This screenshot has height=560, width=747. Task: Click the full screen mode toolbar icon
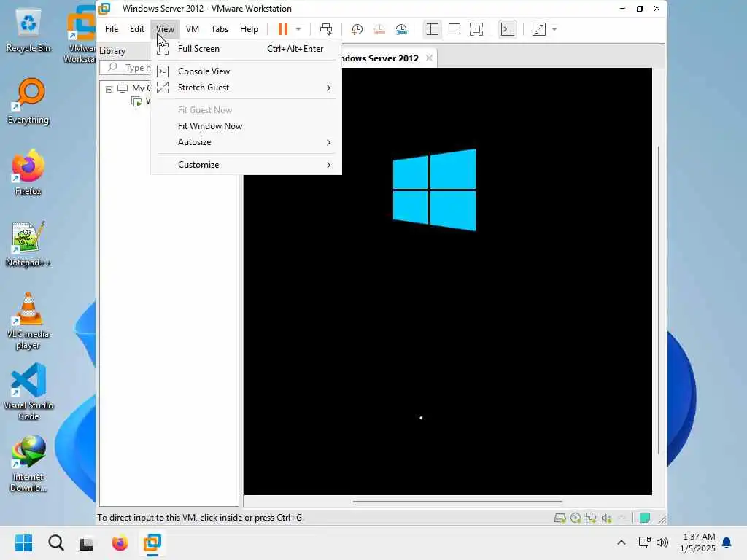476,29
